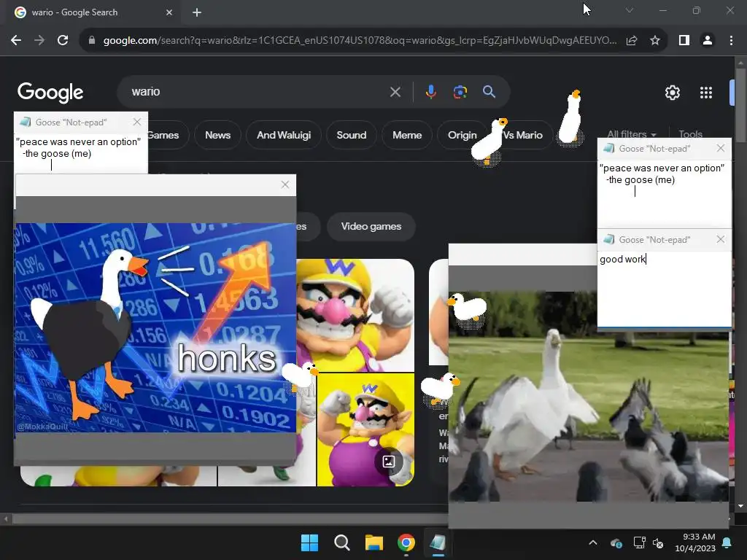
Task: Select the Origin filter chip
Action: (x=462, y=135)
